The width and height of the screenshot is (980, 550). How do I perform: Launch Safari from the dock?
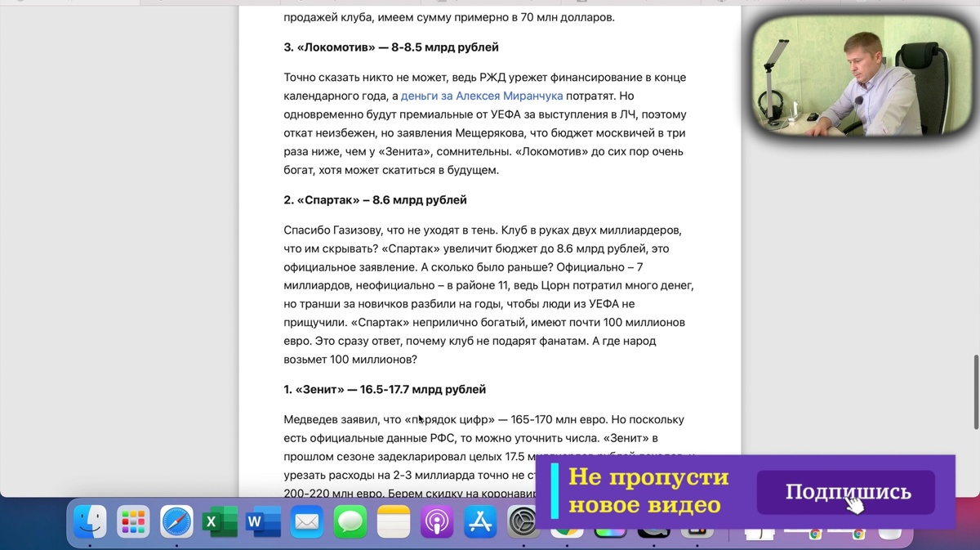pos(176,521)
